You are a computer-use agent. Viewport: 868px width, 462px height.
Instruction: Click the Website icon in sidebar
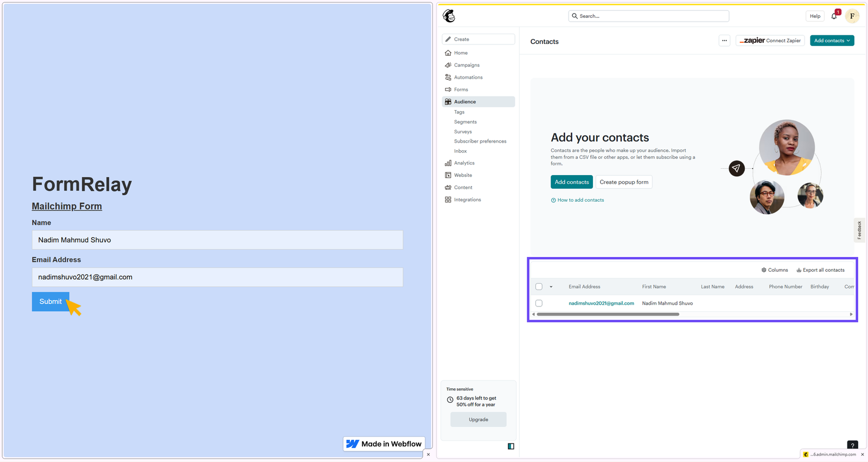[x=448, y=175]
